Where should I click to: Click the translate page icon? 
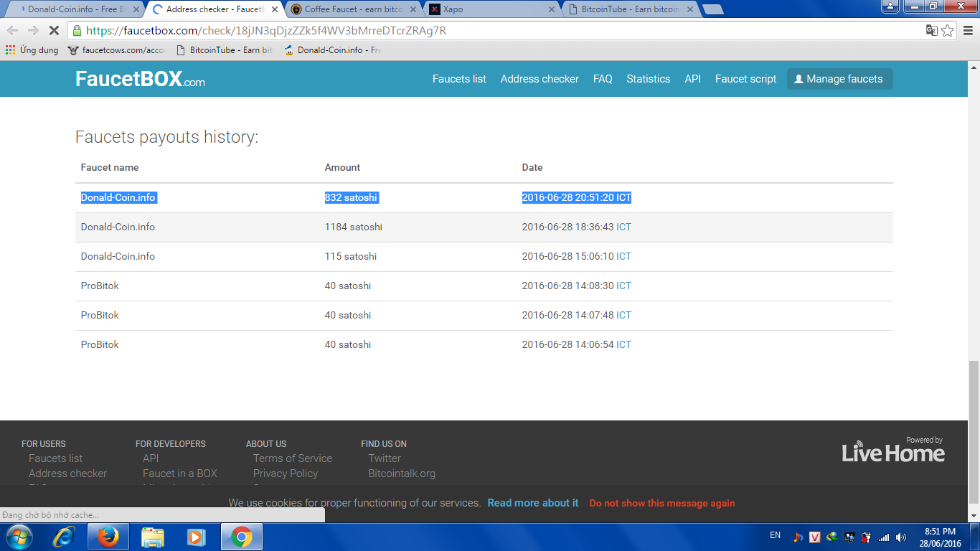931,30
